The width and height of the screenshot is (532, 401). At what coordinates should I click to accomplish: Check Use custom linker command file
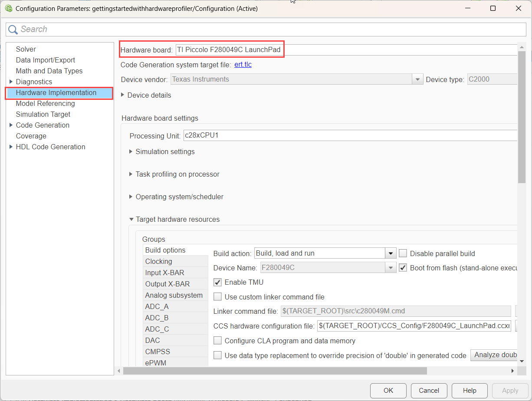[x=218, y=297]
